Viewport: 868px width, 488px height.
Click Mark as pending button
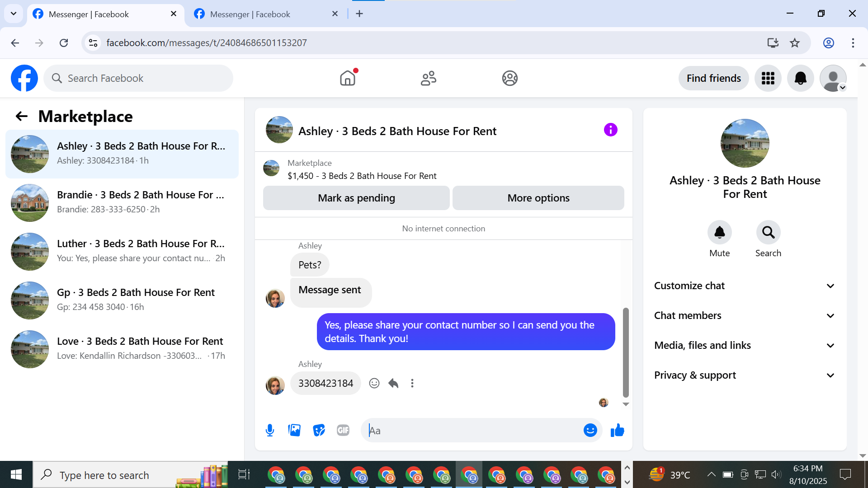tap(356, 198)
